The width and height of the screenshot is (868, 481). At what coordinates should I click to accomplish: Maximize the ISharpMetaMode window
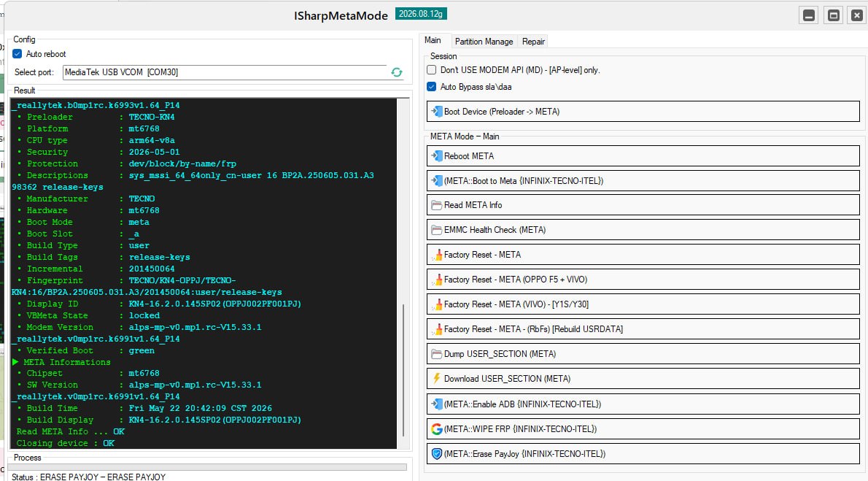833,15
